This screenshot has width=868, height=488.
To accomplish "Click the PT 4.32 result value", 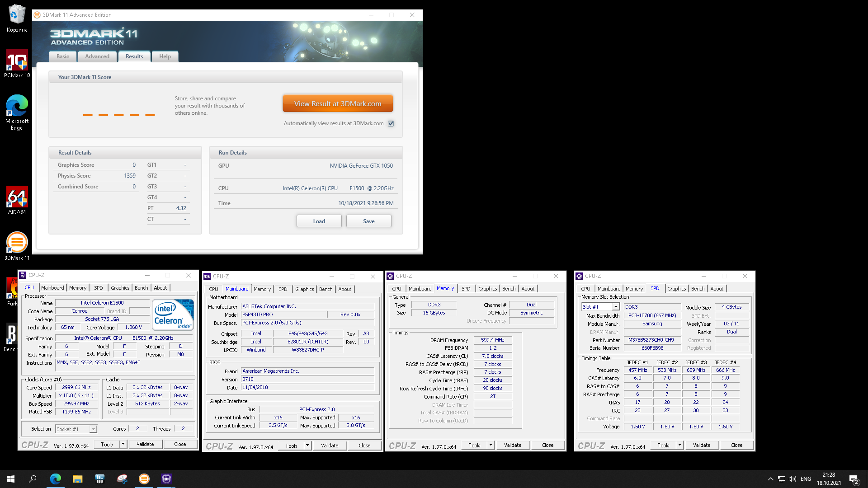I will tap(181, 208).
